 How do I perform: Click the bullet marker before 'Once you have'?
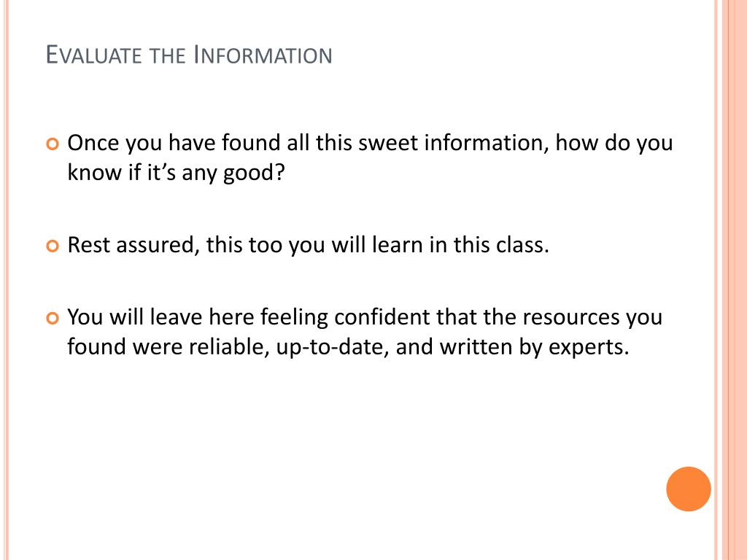click(53, 144)
